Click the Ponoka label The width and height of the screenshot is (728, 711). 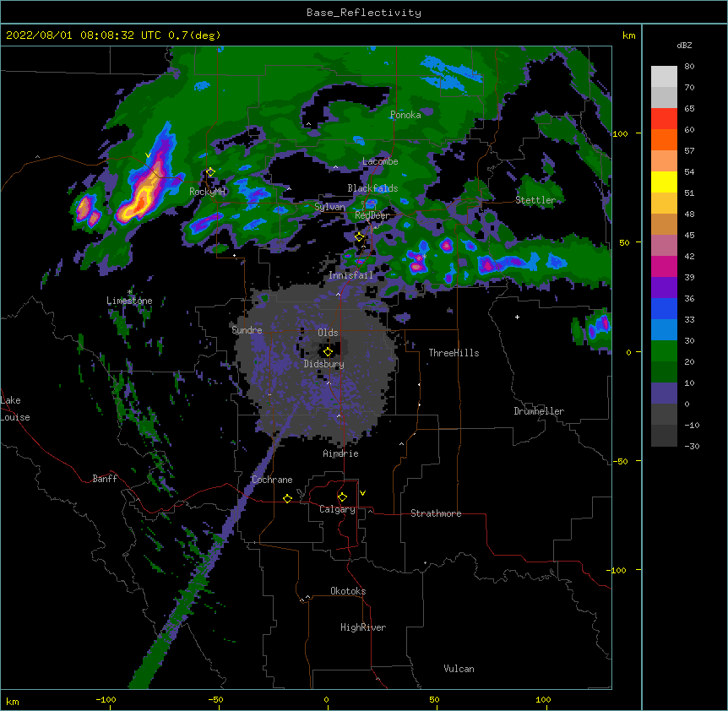(x=405, y=115)
